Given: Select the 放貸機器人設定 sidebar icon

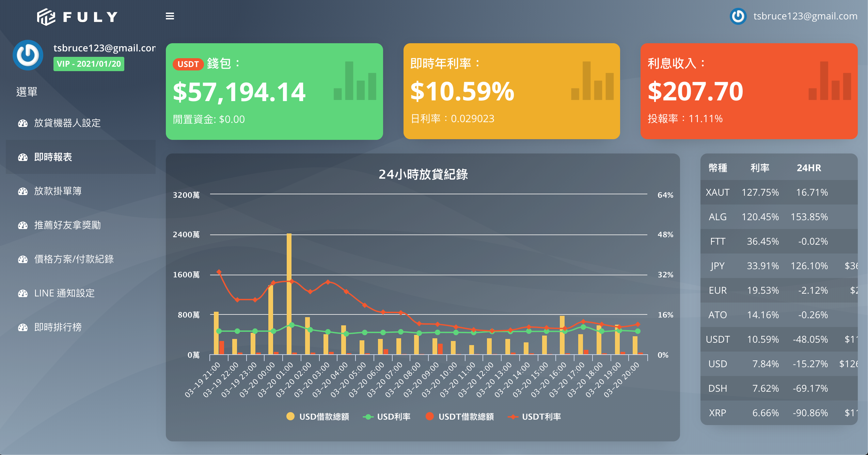Looking at the screenshot, I should (x=22, y=124).
